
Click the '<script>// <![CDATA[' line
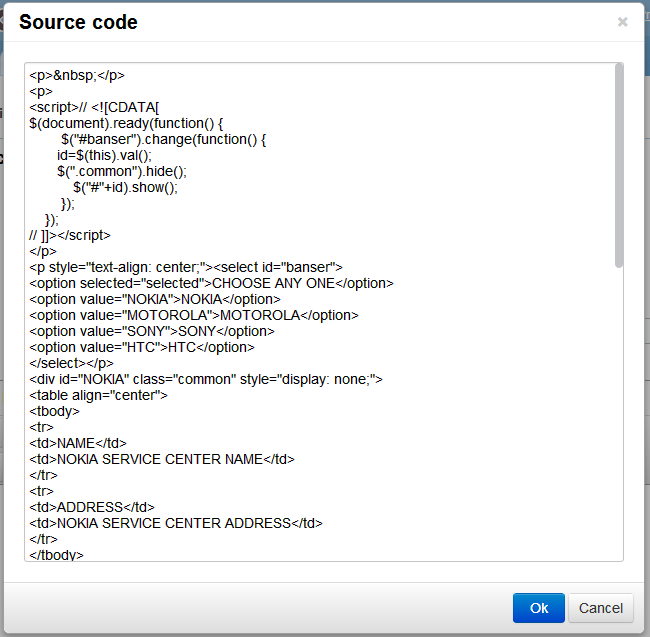coord(94,107)
